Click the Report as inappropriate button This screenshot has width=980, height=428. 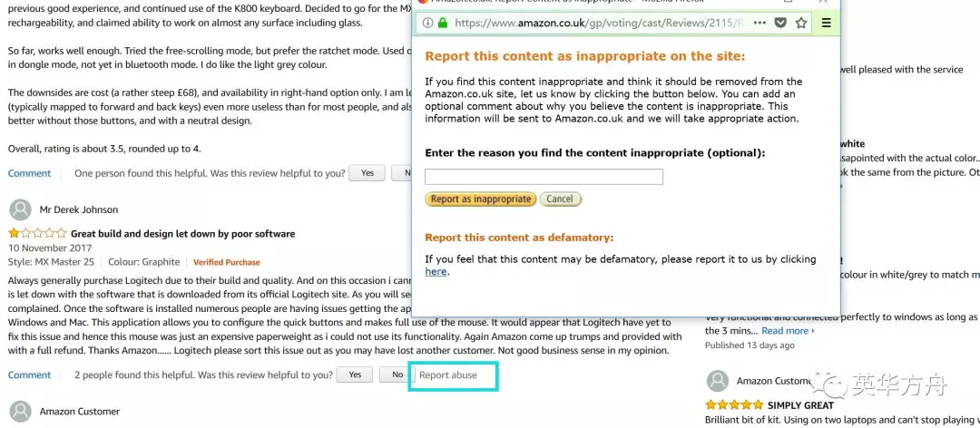(481, 199)
